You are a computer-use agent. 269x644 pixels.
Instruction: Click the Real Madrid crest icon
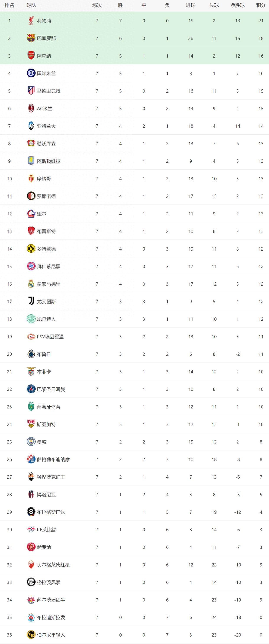[31, 284]
